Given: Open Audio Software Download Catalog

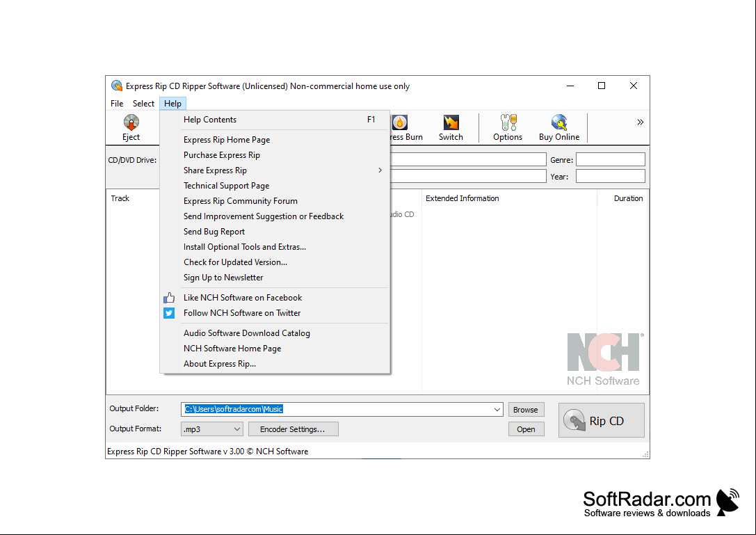Looking at the screenshot, I should coord(275,333).
